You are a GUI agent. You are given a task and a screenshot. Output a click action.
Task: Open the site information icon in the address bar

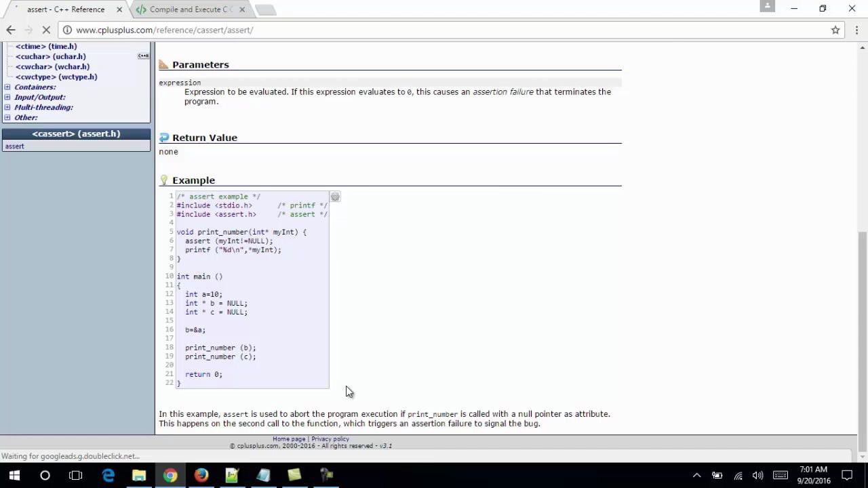click(x=68, y=30)
